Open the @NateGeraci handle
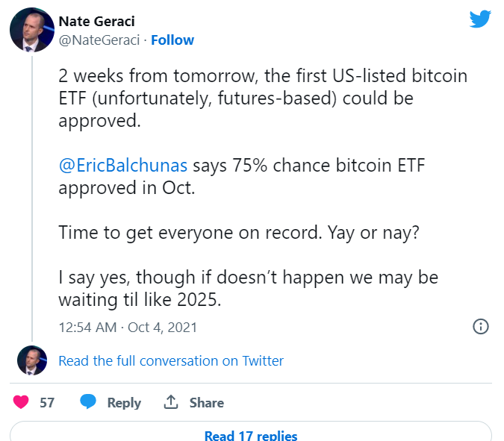The width and height of the screenshot is (504, 441). pyautogui.click(x=100, y=40)
